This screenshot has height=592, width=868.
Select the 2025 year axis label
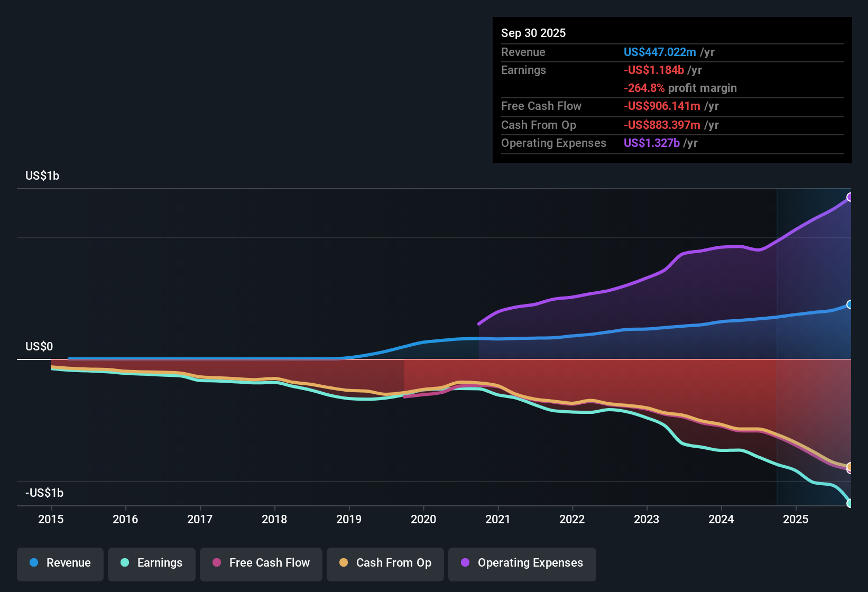[796, 520]
